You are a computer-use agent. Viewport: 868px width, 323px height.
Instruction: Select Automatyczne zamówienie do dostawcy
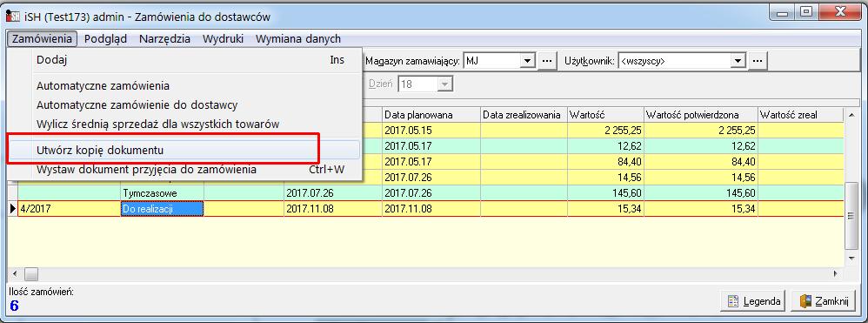pyautogui.click(x=185, y=104)
